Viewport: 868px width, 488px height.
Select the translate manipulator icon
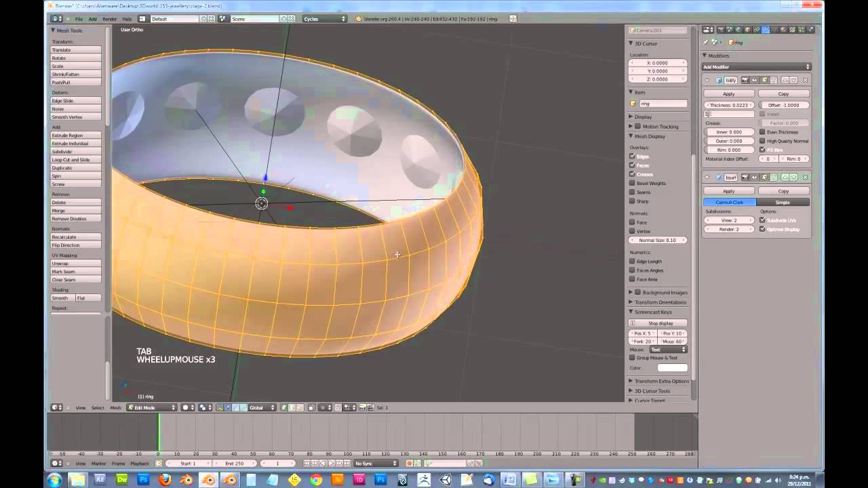pos(229,407)
